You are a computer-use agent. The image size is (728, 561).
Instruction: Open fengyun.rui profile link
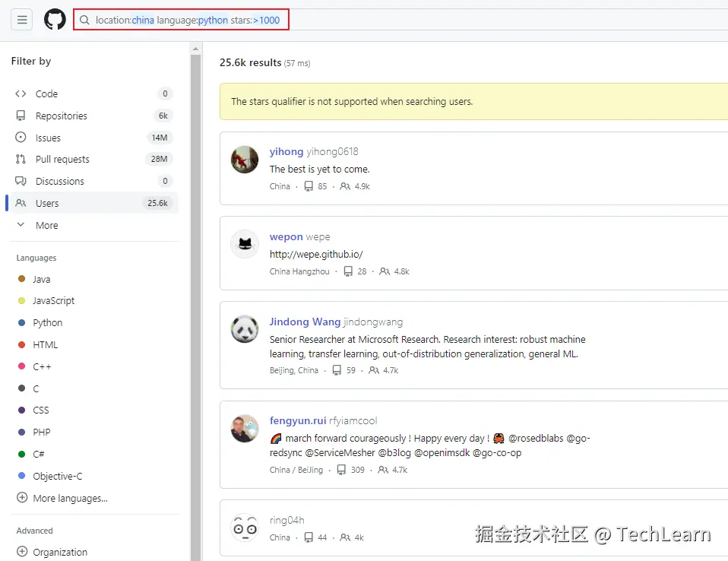(298, 421)
